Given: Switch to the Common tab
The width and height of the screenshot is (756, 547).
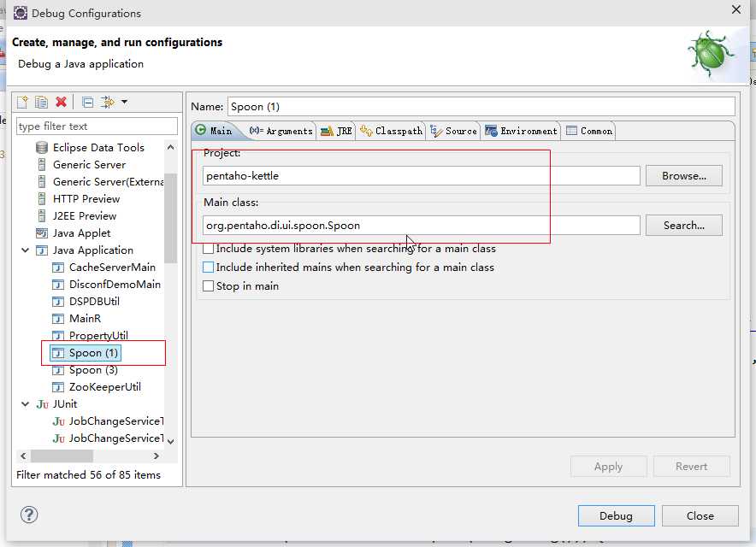Looking at the screenshot, I should pyautogui.click(x=589, y=131).
